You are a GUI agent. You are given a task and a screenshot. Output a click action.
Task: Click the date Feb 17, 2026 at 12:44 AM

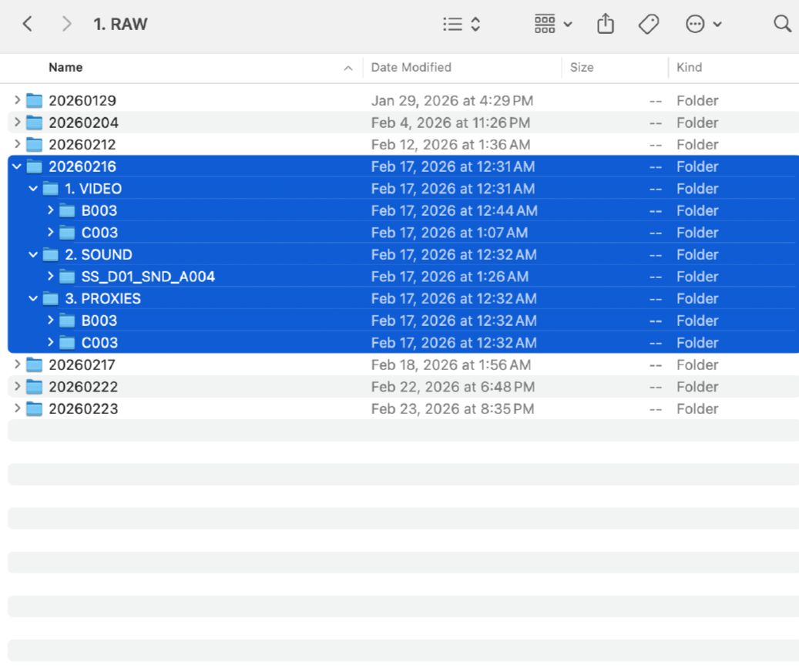click(x=454, y=210)
